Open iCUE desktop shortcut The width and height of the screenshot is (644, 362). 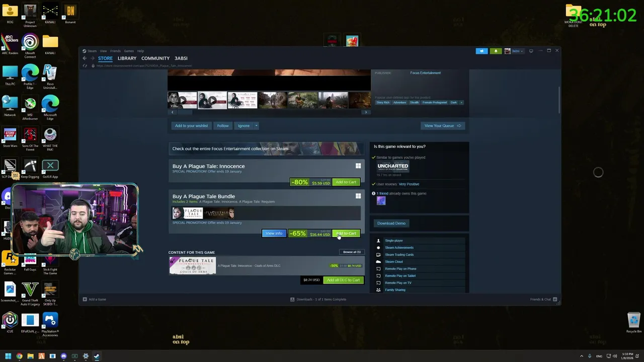(10, 323)
